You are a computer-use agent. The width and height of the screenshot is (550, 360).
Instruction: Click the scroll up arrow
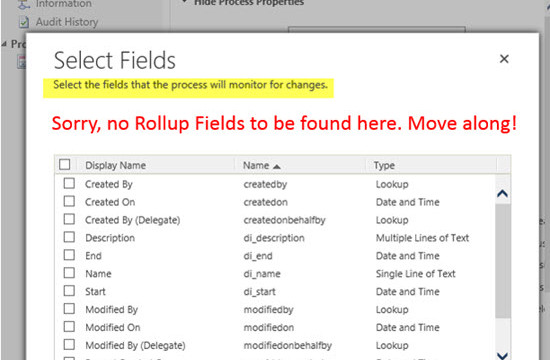tap(502, 193)
